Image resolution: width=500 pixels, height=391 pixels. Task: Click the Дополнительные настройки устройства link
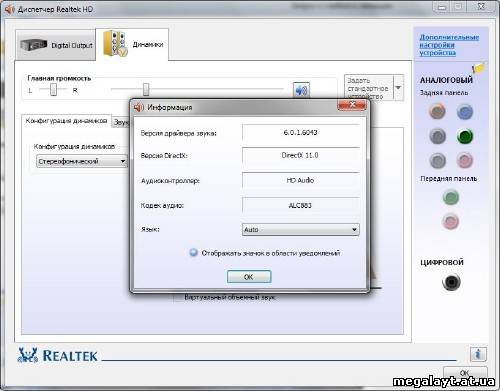(449, 45)
